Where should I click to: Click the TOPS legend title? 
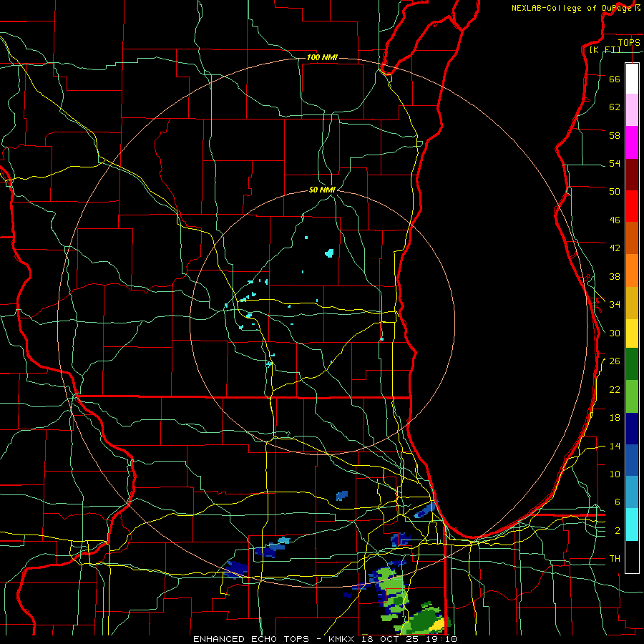[629, 42]
